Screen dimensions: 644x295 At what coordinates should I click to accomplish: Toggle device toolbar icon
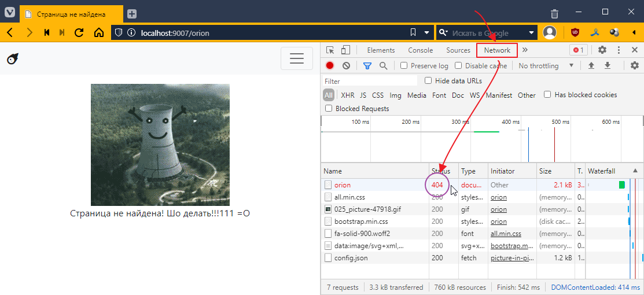click(x=345, y=50)
